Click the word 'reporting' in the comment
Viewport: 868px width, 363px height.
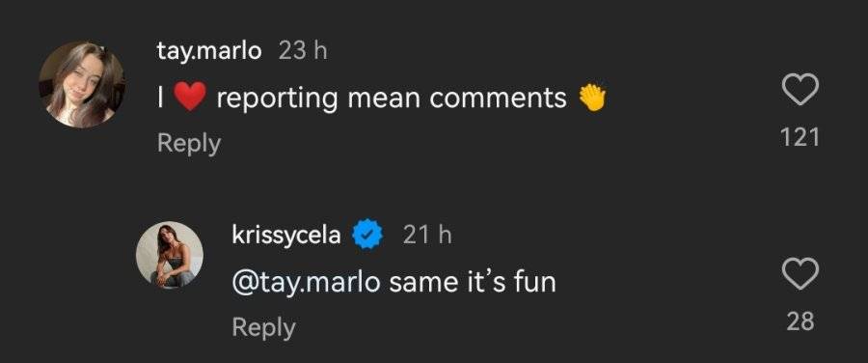click(x=277, y=99)
